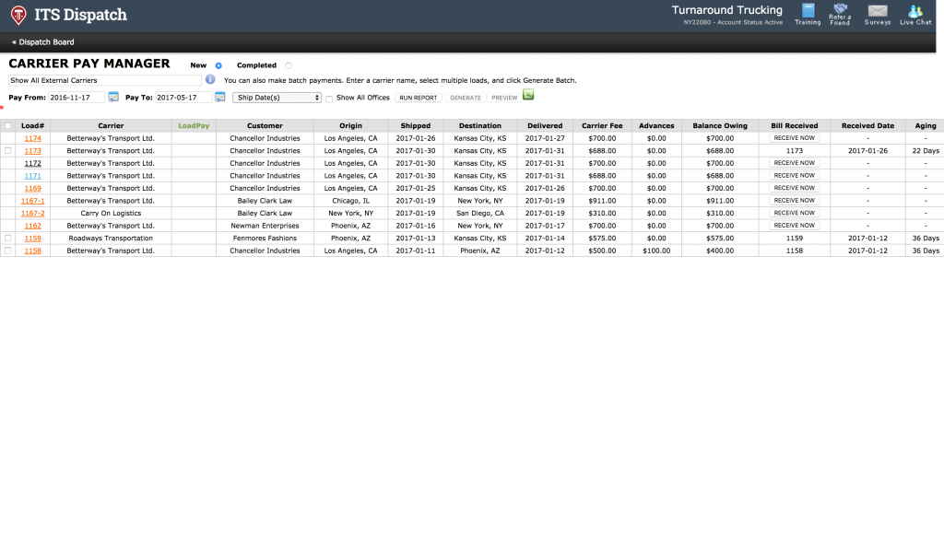Open the Training book icon
This screenshot has width=944, height=560.
(808, 11)
